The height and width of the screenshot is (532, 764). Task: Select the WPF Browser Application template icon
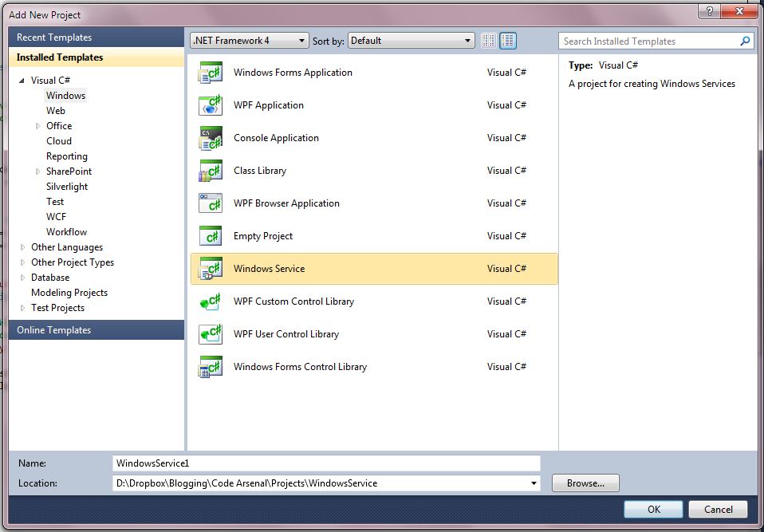(210, 203)
